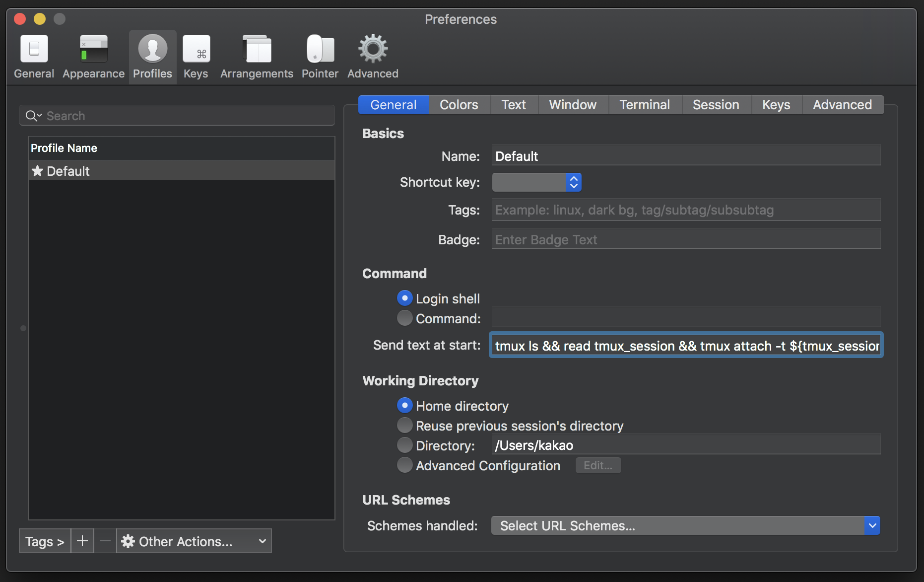Click the plus icon to add profile
The image size is (924, 582).
click(82, 541)
